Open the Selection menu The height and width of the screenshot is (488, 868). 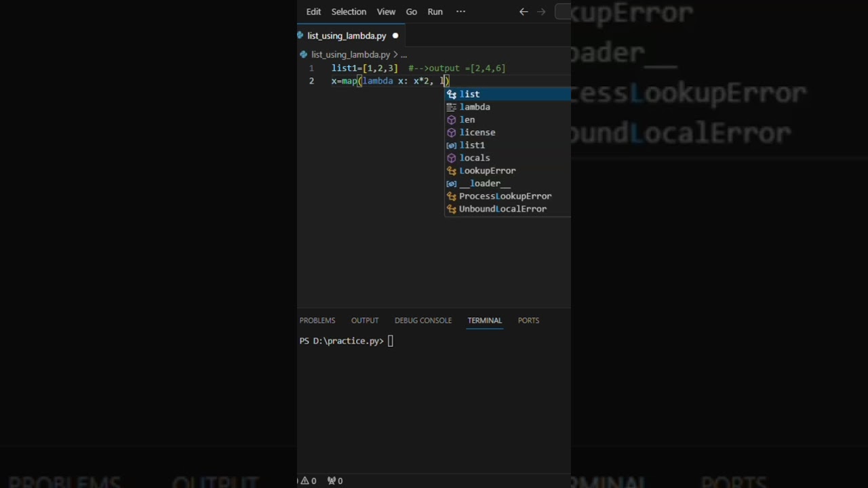click(349, 12)
